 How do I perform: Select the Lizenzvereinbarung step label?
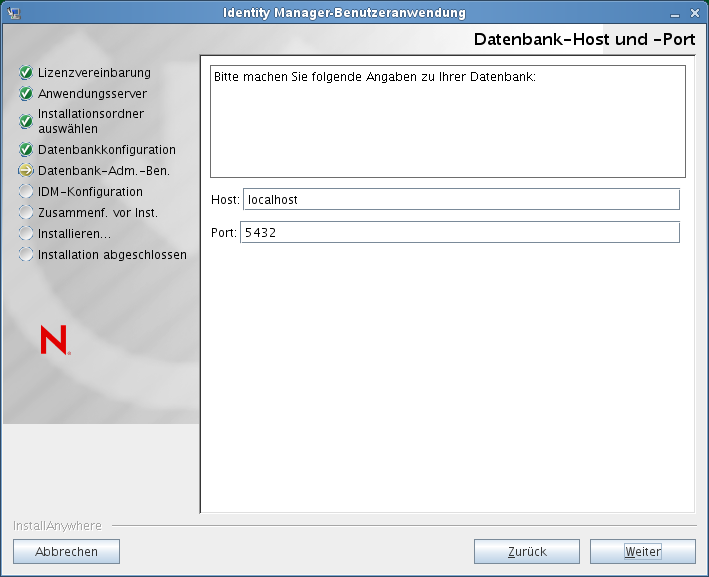pos(95,72)
